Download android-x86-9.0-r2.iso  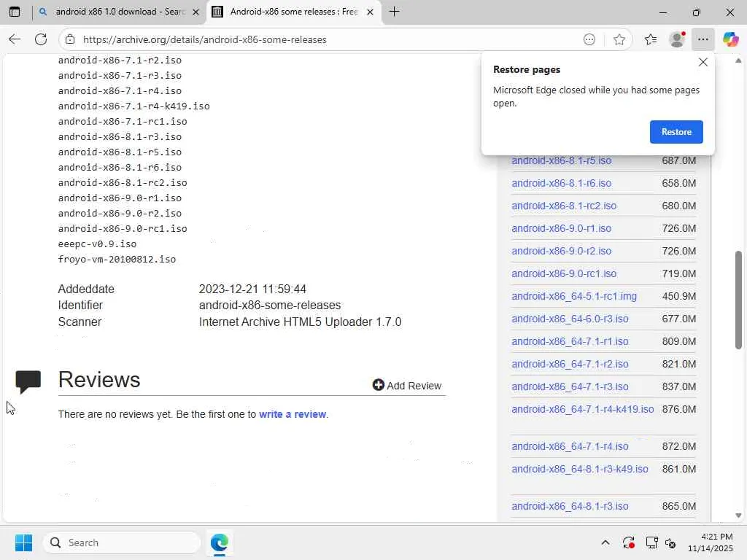pyautogui.click(x=561, y=251)
